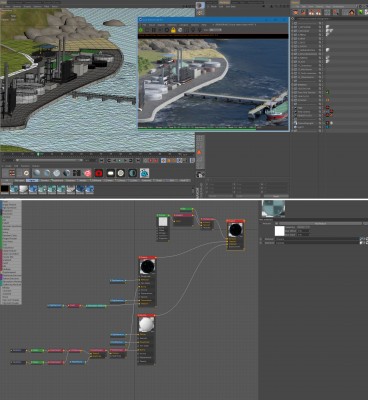Click the play forward button on the timeline

(x=124, y=160)
